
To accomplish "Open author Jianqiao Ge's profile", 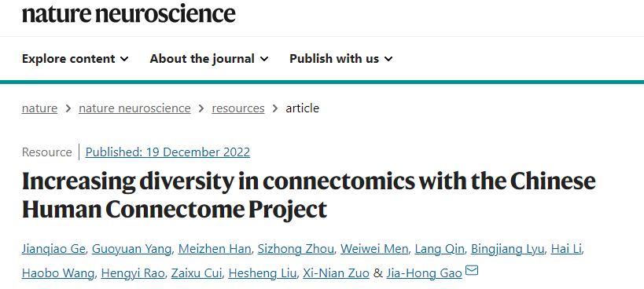I will tap(53, 249).
